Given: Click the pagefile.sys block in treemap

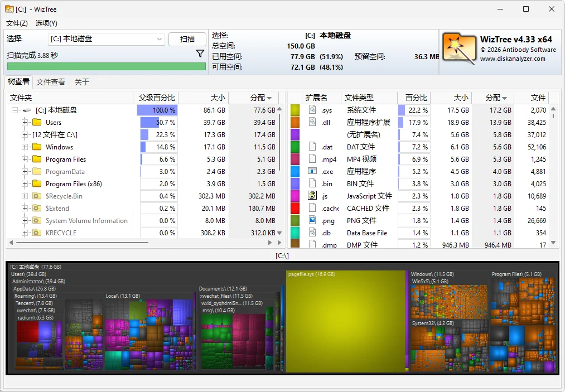Looking at the screenshot, I should 346,321.
